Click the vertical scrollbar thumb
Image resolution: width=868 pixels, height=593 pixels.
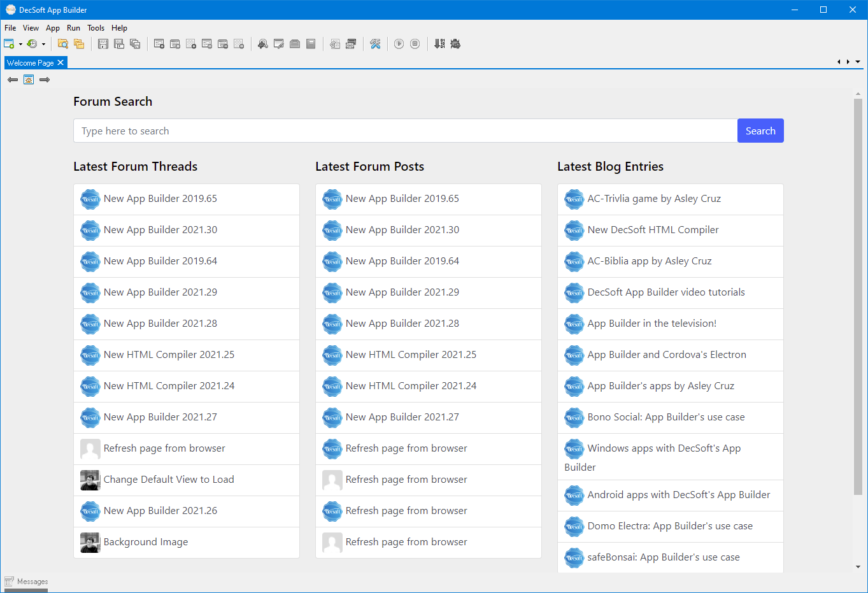point(858,297)
